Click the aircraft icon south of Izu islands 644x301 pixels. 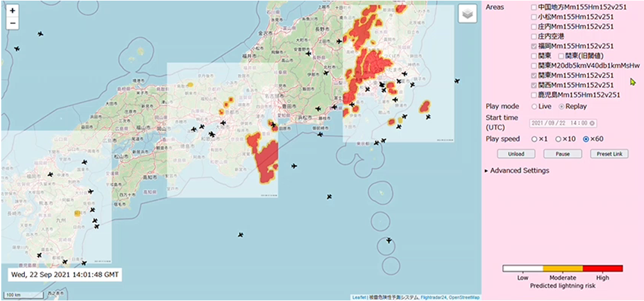tap(389, 241)
